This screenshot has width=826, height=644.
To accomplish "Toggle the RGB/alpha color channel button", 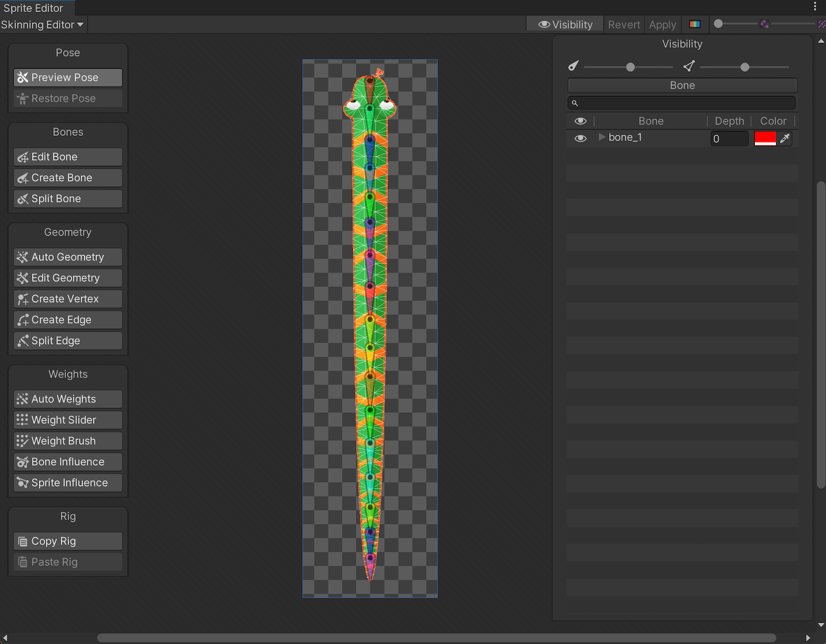I will (695, 25).
